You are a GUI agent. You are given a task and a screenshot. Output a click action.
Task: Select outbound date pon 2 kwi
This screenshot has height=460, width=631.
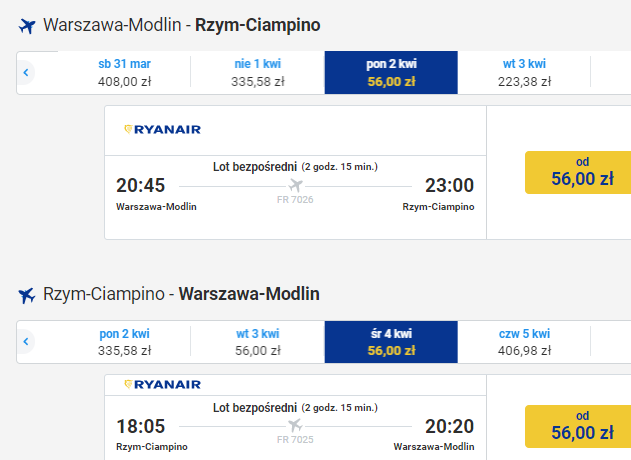391,72
